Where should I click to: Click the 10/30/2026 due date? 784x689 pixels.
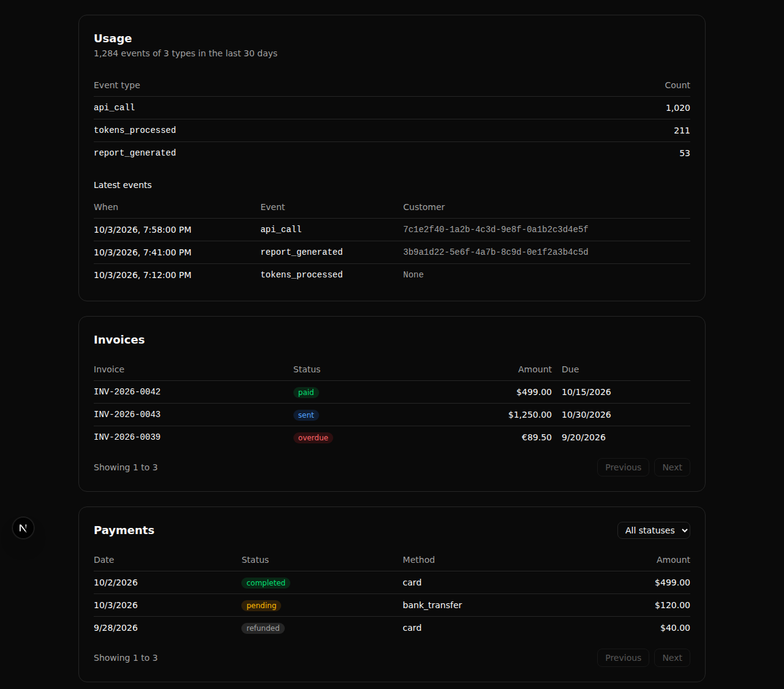pyautogui.click(x=586, y=415)
